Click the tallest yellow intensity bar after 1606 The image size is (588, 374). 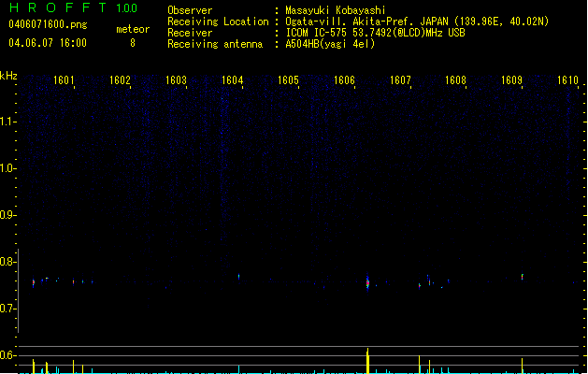pos(368,361)
